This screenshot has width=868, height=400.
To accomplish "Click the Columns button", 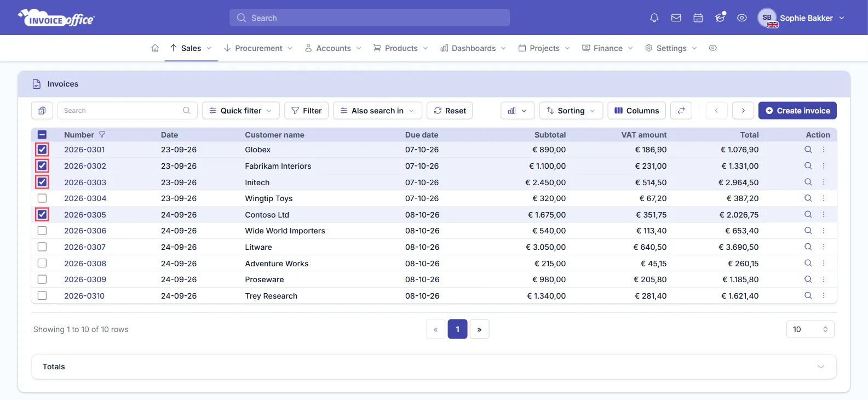I will point(637,111).
